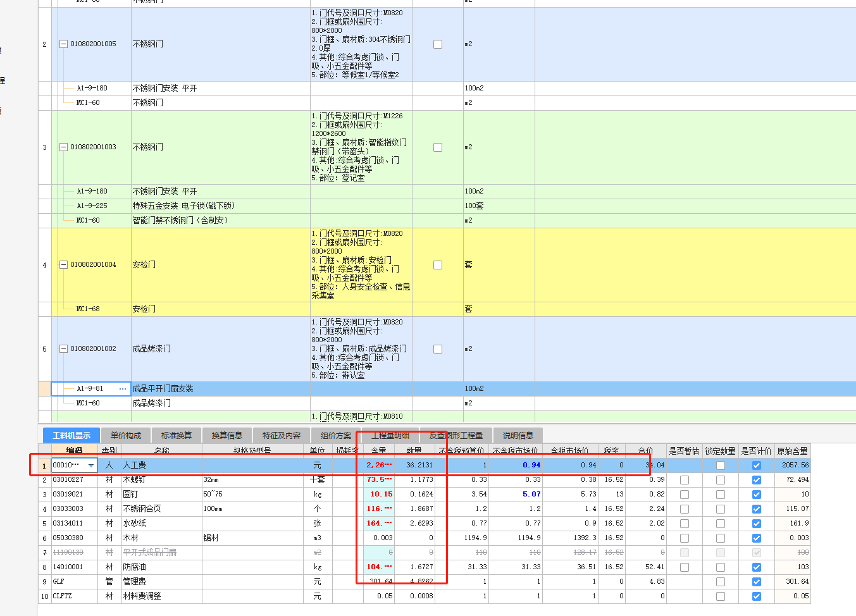
Task: Open the 说明信息 tab
Action: click(x=518, y=436)
